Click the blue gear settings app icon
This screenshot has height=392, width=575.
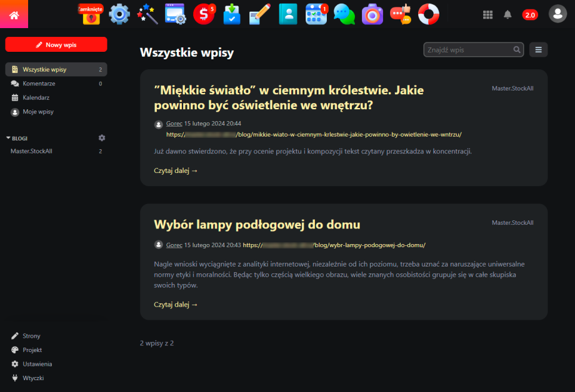119,14
